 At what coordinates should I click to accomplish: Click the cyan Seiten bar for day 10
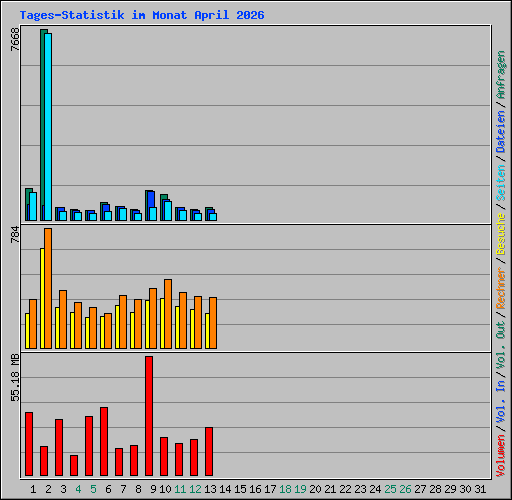(x=168, y=211)
